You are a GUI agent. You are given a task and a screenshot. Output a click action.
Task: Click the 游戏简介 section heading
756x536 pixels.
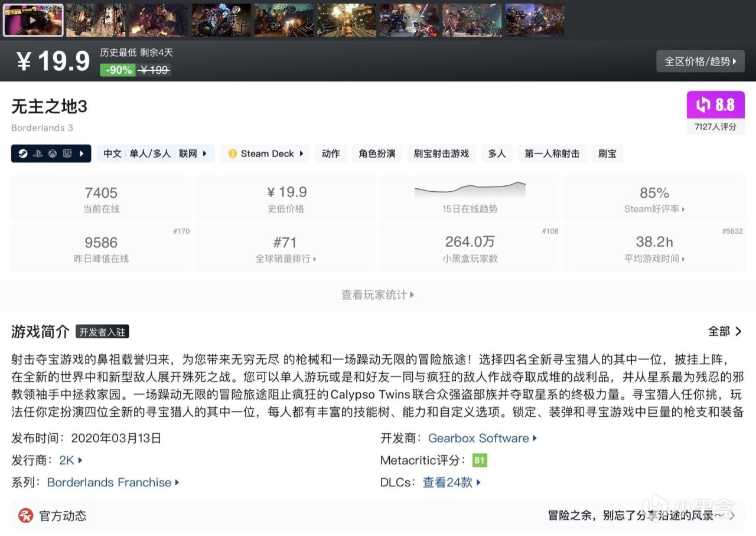click(41, 332)
